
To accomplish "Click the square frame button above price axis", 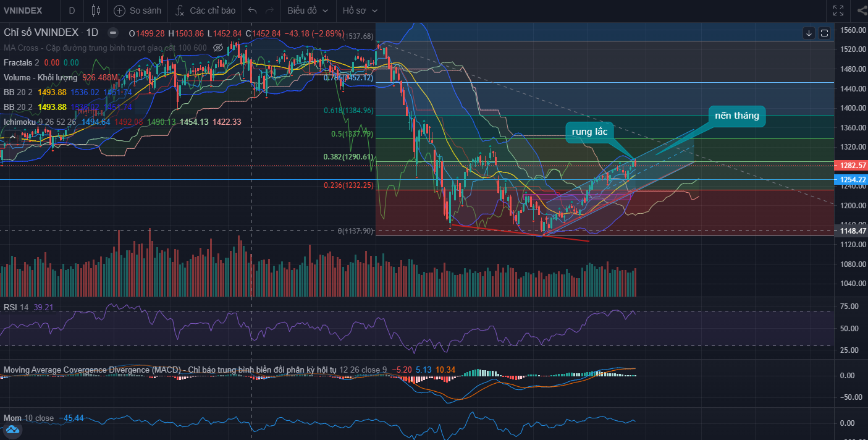I will pyautogui.click(x=824, y=33).
